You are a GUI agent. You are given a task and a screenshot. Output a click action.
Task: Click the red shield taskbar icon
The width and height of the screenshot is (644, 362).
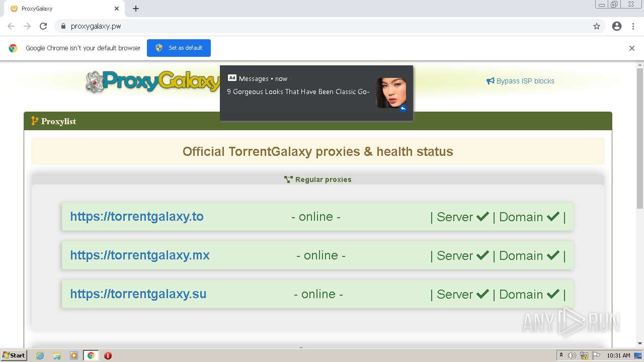point(108,355)
